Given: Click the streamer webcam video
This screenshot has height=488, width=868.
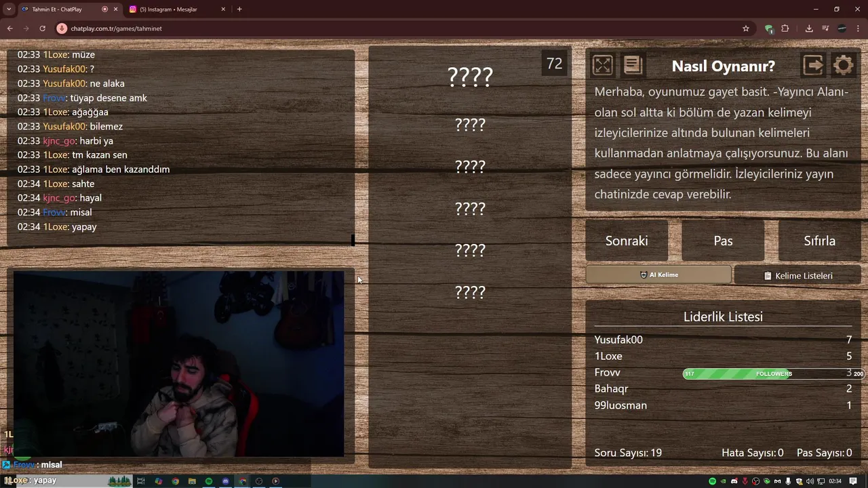Looking at the screenshot, I should click(x=179, y=364).
